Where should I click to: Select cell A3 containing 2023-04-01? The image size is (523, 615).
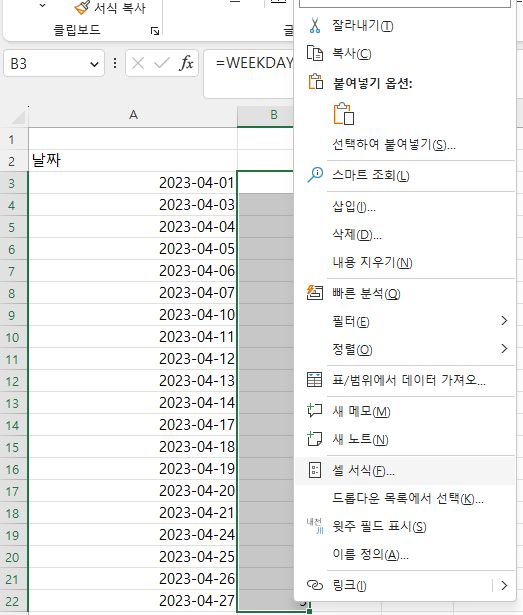tap(133, 183)
